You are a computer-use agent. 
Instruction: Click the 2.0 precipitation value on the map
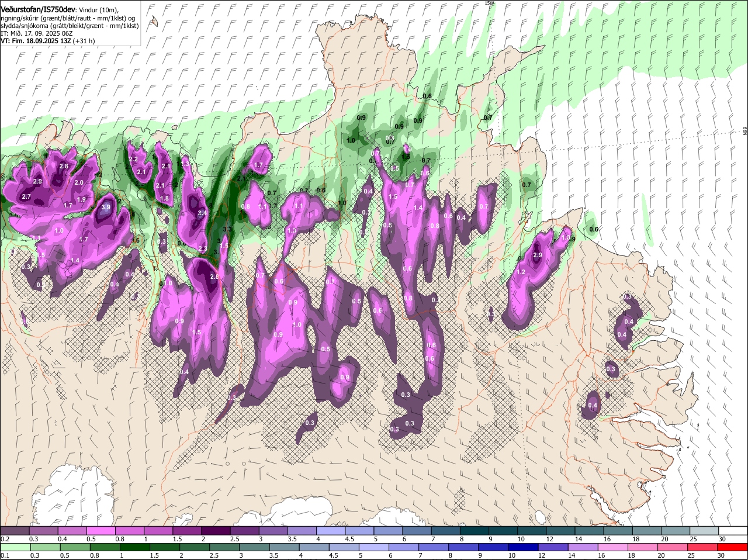[x=79, y=183]
